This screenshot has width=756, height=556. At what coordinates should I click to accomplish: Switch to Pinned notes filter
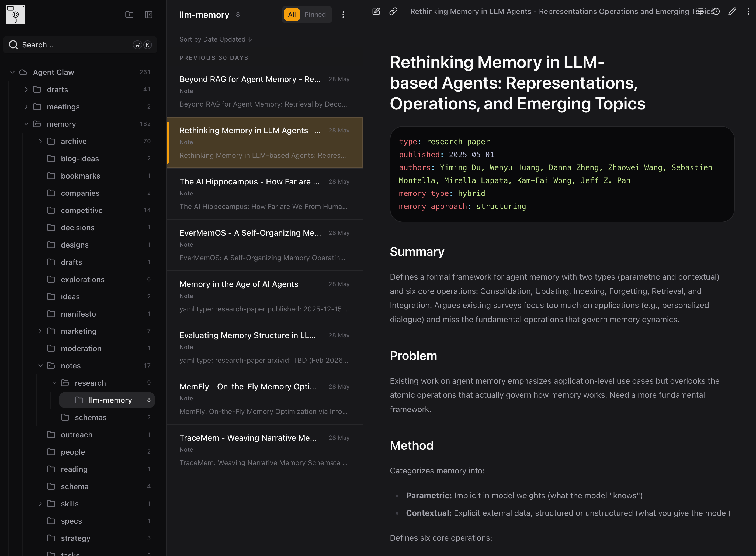coord(315,15)
